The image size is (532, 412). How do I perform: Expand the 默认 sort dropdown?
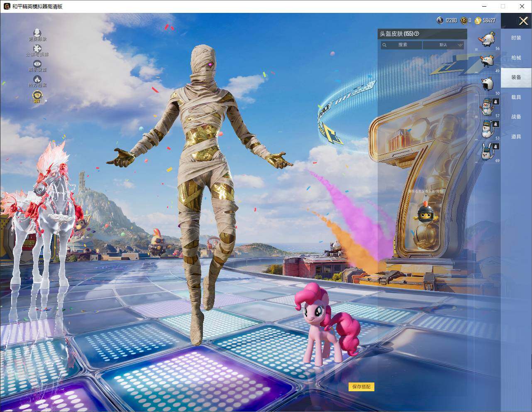coord(444,45)
